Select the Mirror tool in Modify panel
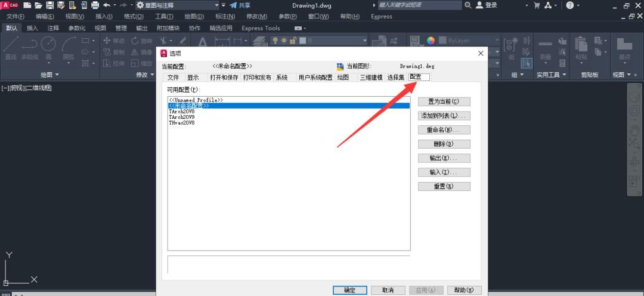644x296 pixels. tap(142, 52)
